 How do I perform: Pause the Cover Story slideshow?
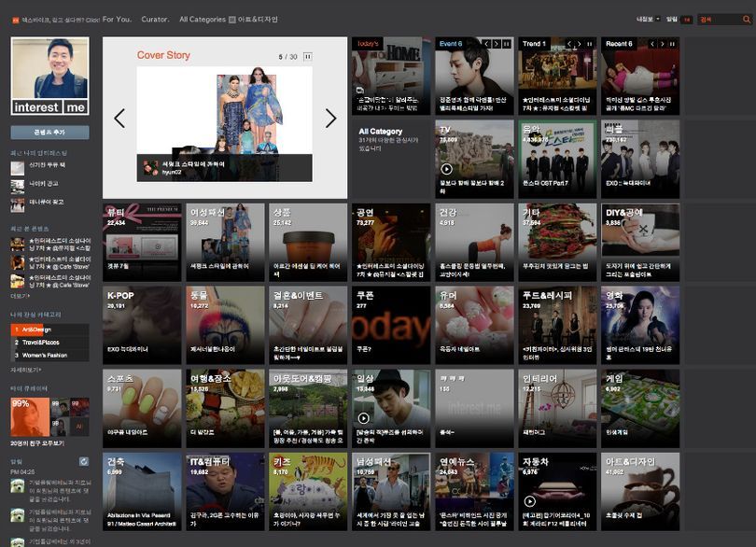pyautogui.click(x=308, y=56)
